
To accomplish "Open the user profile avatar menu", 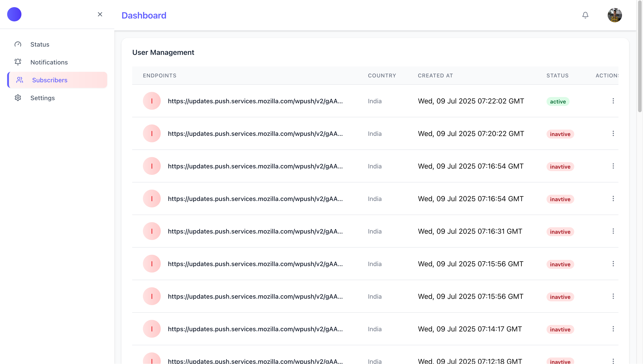I will coord(615,15).
